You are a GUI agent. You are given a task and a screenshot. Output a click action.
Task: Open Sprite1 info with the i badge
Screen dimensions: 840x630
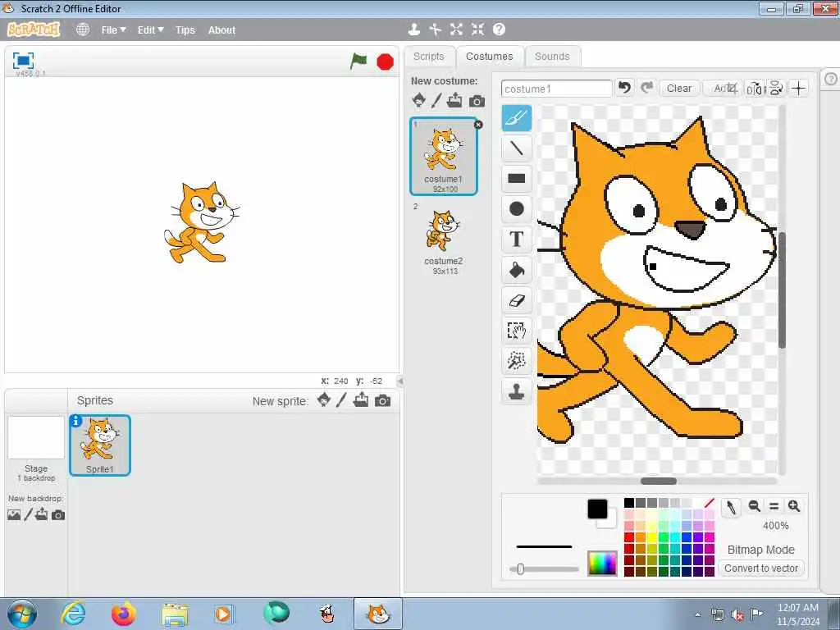[76, 421]
